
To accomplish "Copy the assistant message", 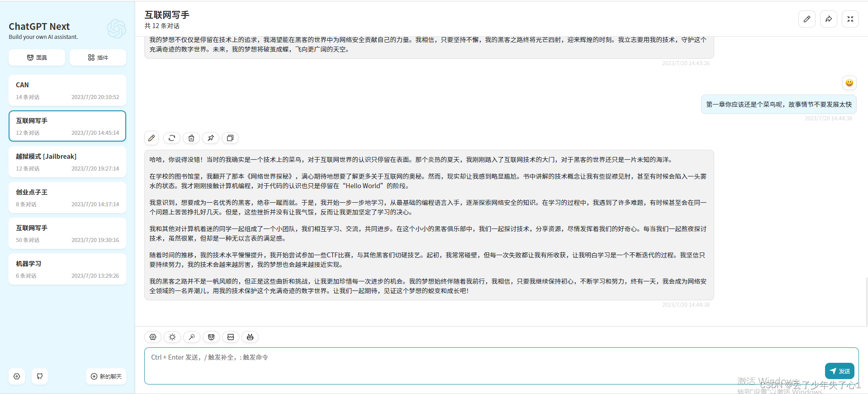I will [230, 138].
